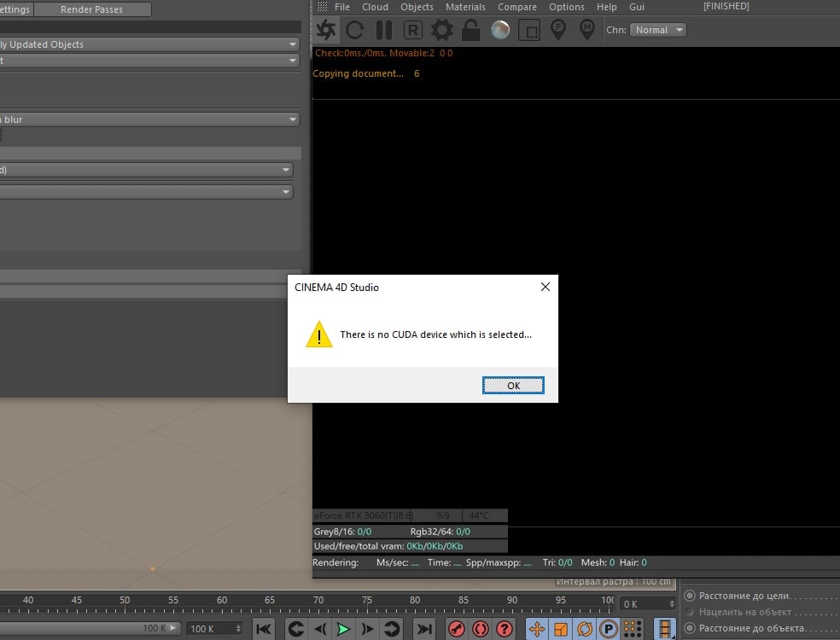Open the Materials menu
Screen dimensions: 840x640
[x=465, y=7]
